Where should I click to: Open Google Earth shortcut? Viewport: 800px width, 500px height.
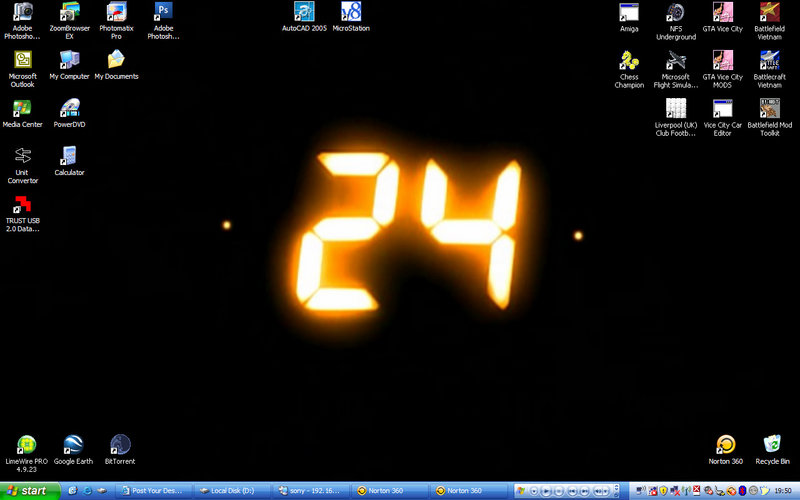coord(73,449)
